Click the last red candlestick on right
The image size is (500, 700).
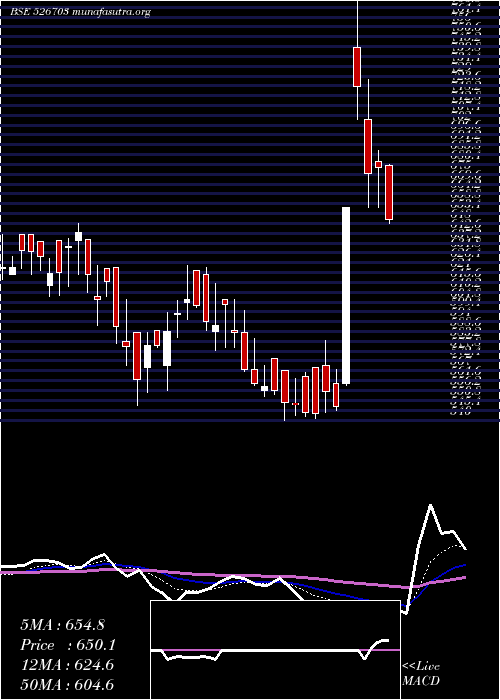tap(389, 192)
